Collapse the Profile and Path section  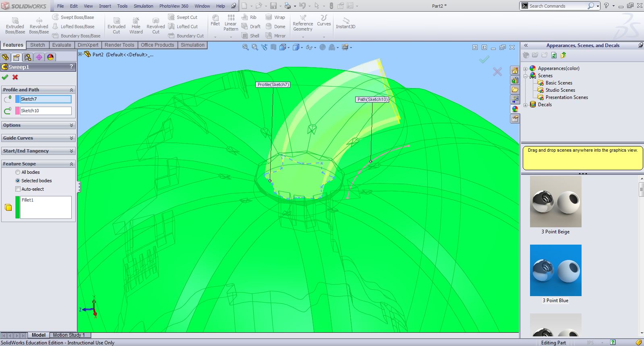click(x=72, y=90)
